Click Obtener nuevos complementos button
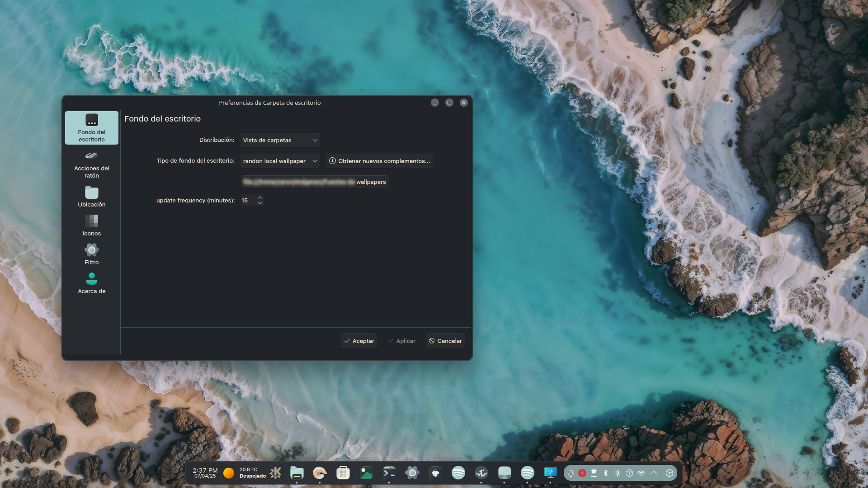 [x=379, y=161]
